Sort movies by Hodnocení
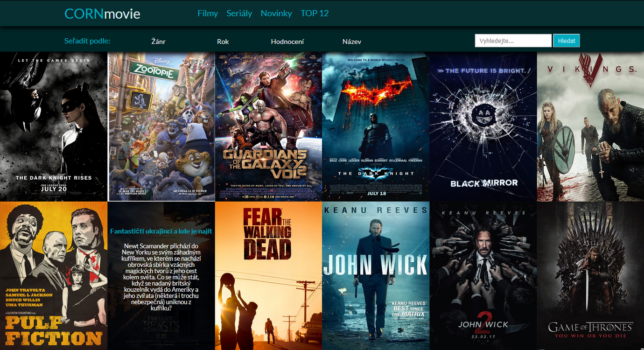This screenshot has width=644, height=350. [287, 42]
